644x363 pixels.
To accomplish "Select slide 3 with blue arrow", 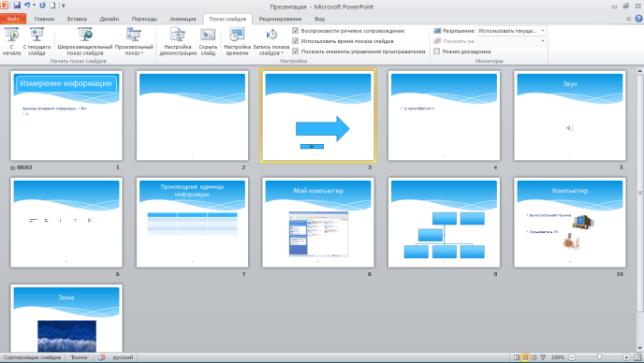I will [x=318, y=115].
